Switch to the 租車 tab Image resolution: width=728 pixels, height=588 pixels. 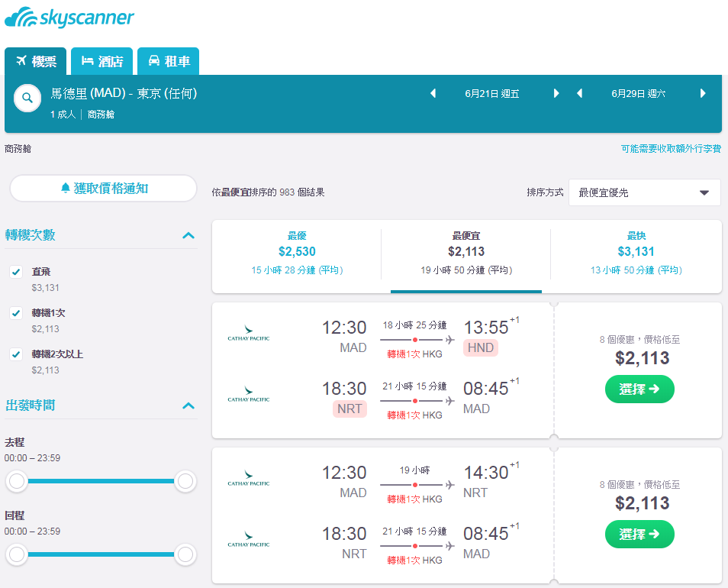[169, 61]
